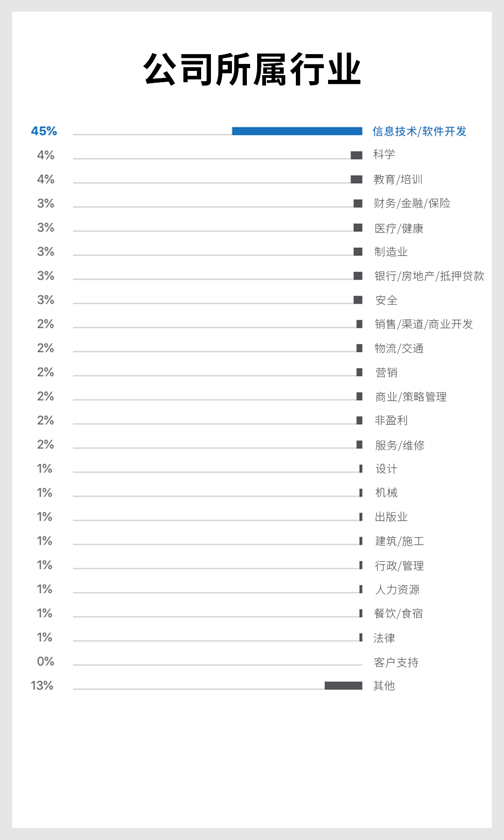The height and width of the screenshot is (840, 504).
Task: Click the 物流/交通 label
Action: coord(399,348)
